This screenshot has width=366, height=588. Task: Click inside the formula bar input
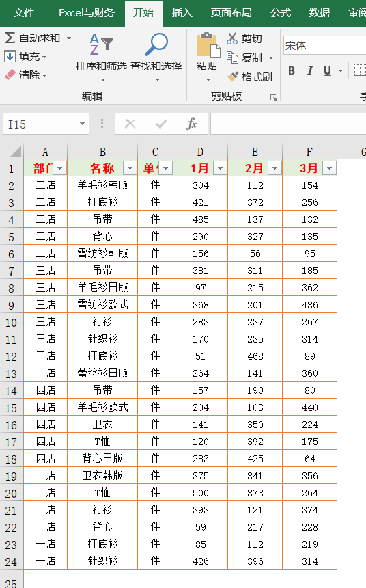[288, 124]
